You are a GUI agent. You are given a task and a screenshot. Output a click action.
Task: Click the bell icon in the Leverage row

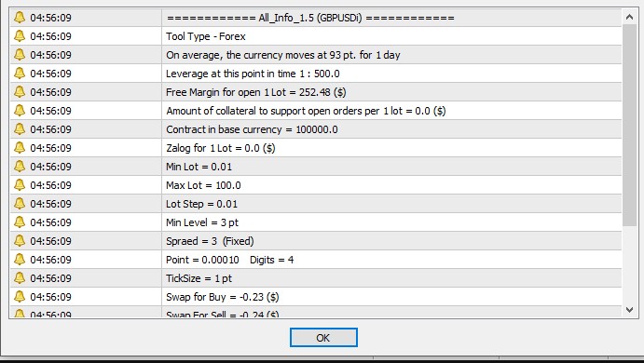[x=20, y=73]
